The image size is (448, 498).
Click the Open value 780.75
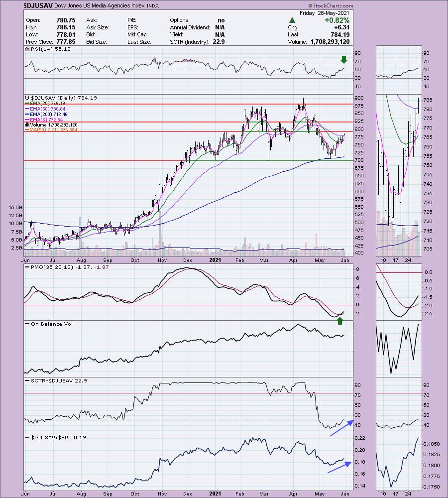(x=66, y=20)
